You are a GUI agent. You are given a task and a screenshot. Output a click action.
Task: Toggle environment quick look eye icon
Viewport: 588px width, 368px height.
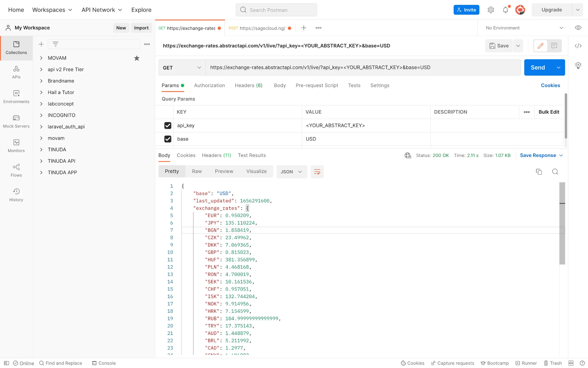[x=578, y=28]
